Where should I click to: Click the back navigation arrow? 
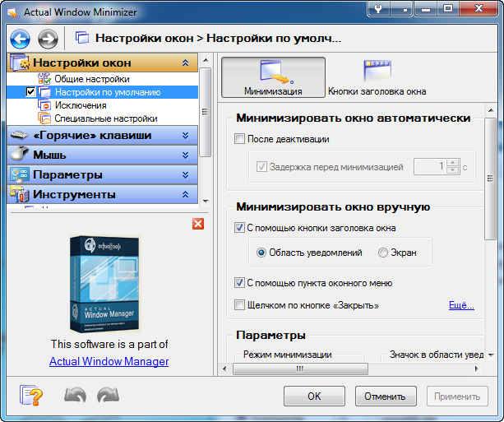[21, 39]
